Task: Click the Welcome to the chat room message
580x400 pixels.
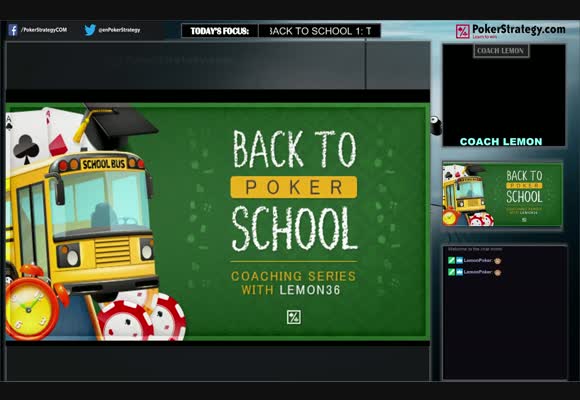Action: (x=475, y=249)
